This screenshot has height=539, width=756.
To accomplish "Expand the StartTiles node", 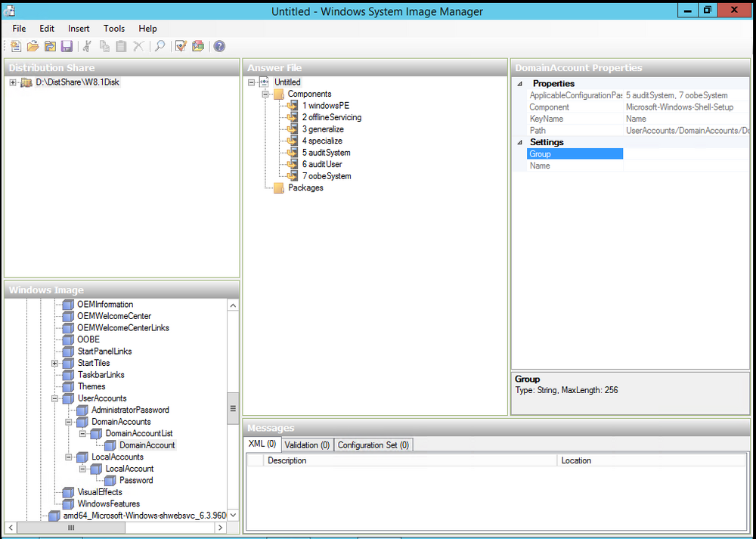I will (x=55, y=364).
